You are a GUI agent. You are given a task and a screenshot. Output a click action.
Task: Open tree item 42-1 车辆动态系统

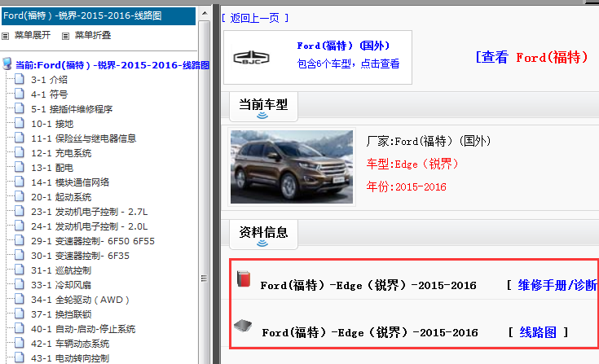pos(70,344)
